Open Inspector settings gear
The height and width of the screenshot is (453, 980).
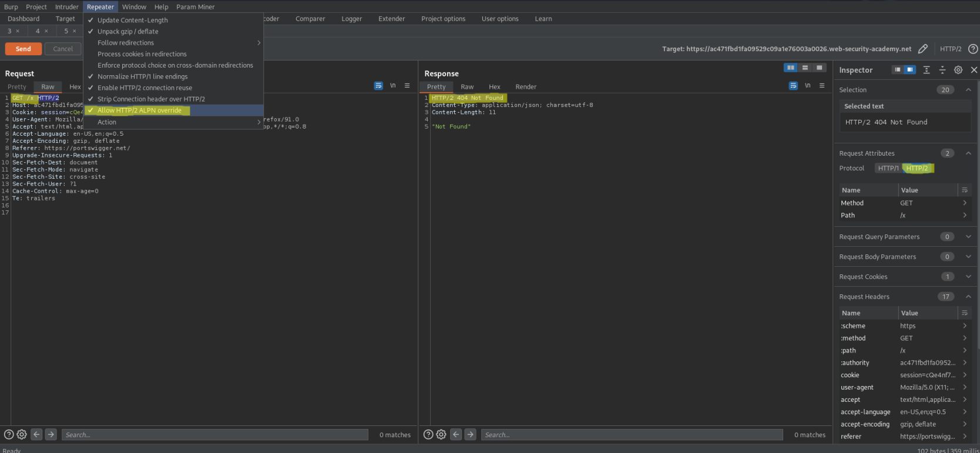pyautogui.click(x=958, y=70)
